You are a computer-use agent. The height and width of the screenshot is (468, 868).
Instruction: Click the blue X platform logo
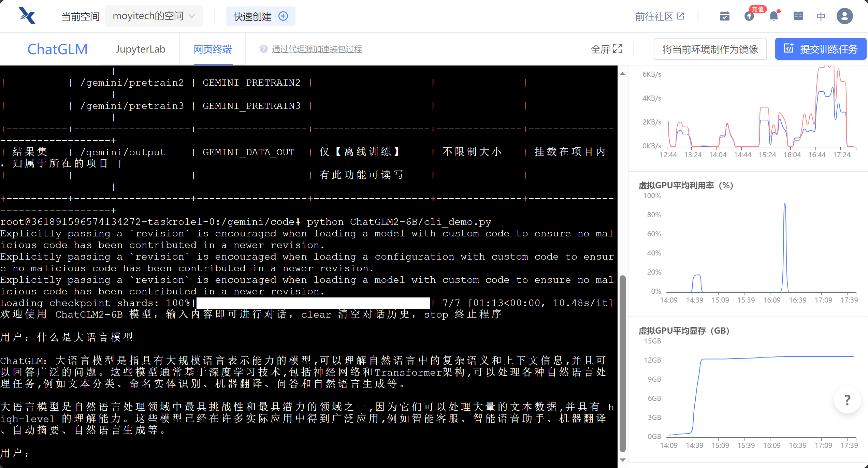pos(27,16)
